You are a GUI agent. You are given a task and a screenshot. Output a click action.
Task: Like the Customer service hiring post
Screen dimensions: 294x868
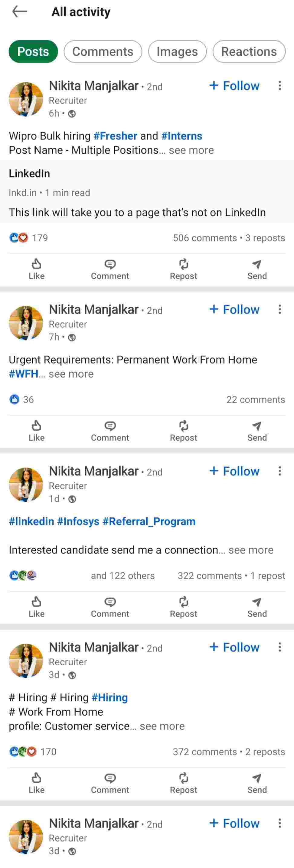click(36, 783)
